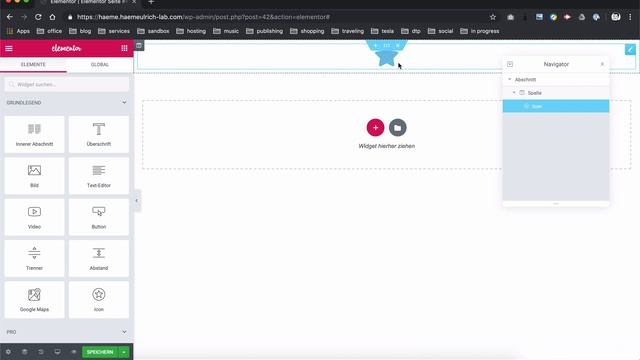Viewport: 640px width, 360px height.
Task: Open the Elementor hamburger menu
Action: [9, 48]
